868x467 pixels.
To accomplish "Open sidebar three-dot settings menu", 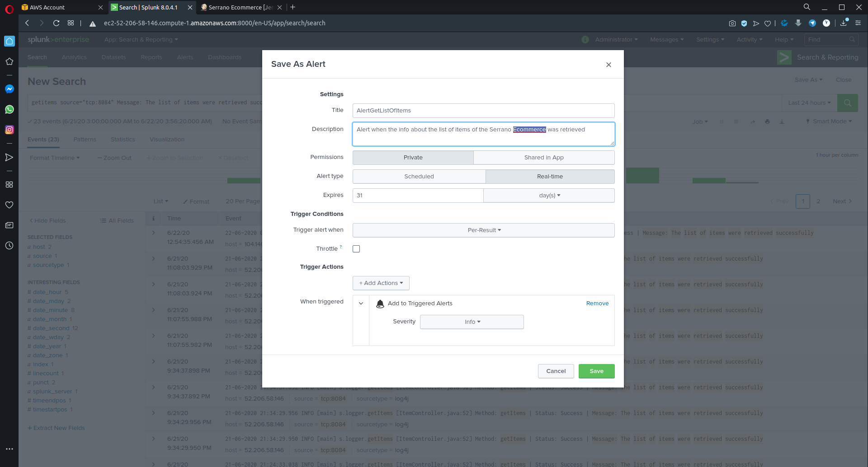I will click(x=9, y=449).
